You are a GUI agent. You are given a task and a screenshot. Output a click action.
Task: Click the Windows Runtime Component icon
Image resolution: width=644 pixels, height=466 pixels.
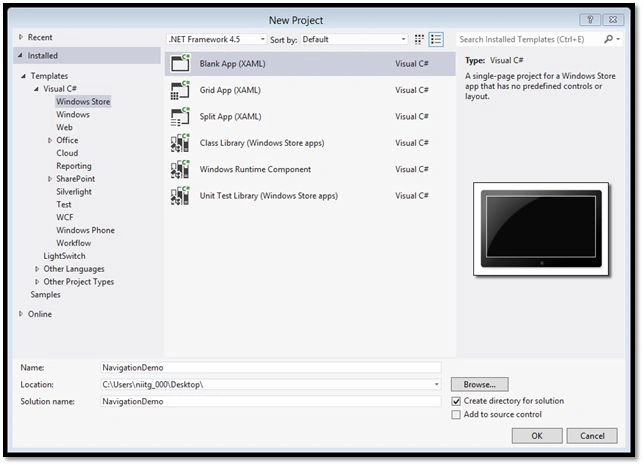180,169
